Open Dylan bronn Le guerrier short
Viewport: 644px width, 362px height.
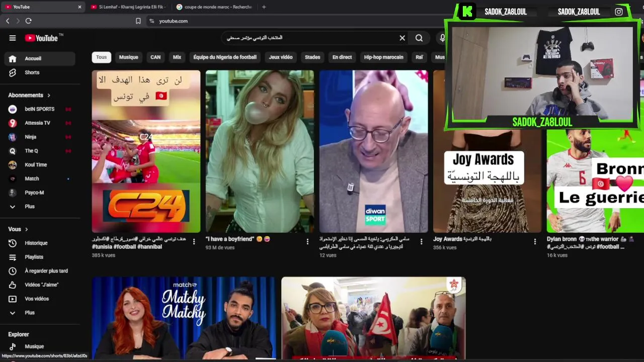[595, 181]
